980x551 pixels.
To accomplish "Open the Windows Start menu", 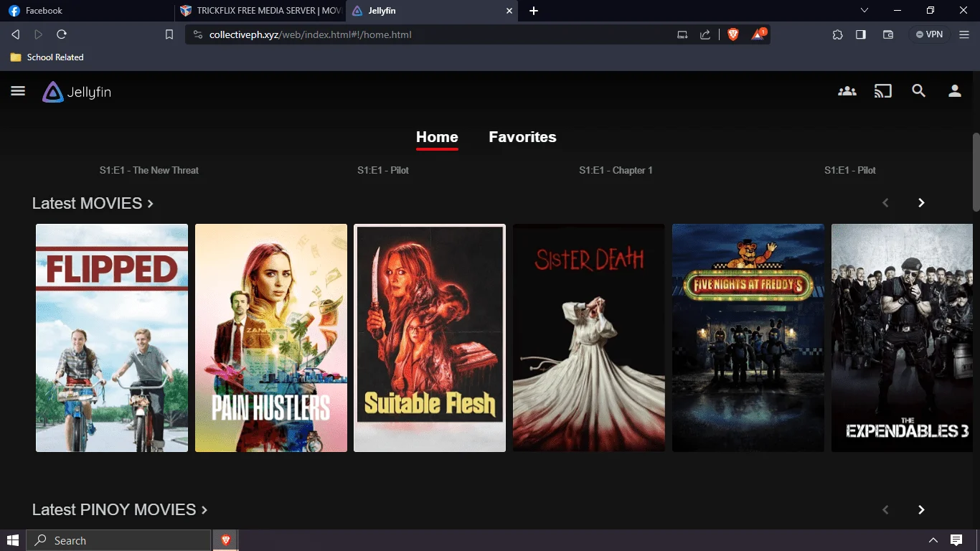I will tap(12, 540).
